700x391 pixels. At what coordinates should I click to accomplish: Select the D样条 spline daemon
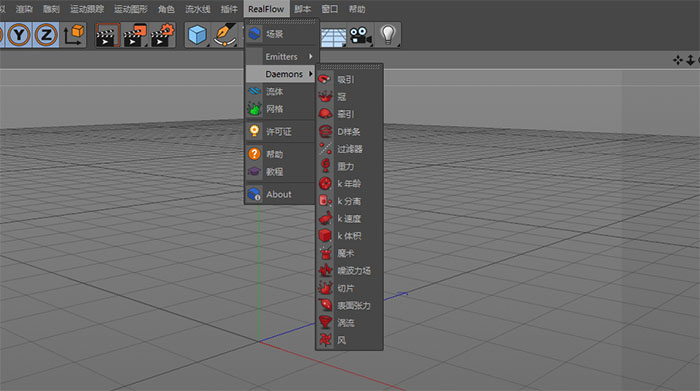coord(349,132)
